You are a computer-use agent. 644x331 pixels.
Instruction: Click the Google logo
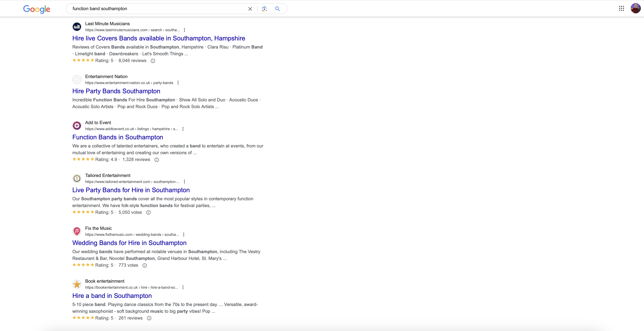tap(37, 9)
